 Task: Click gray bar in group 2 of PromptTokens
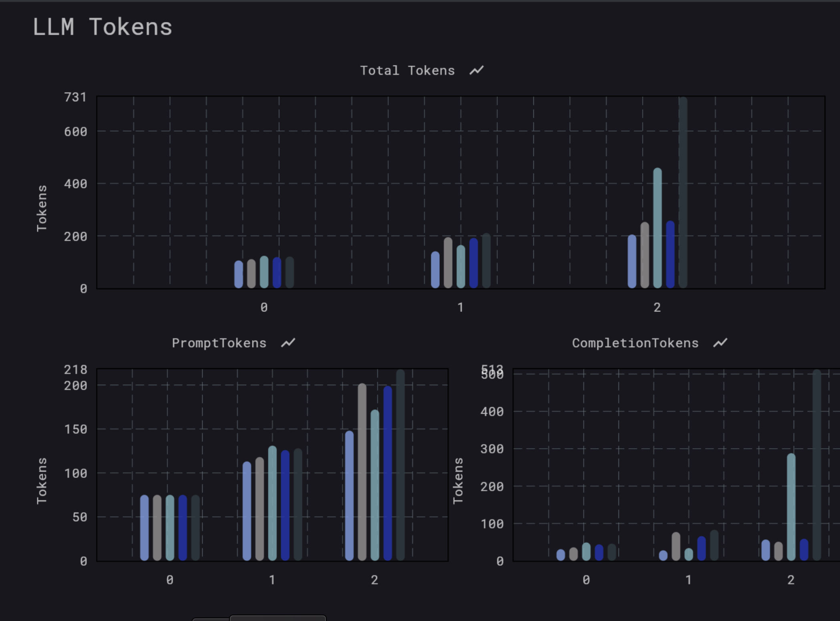click(x=362, y=472)
